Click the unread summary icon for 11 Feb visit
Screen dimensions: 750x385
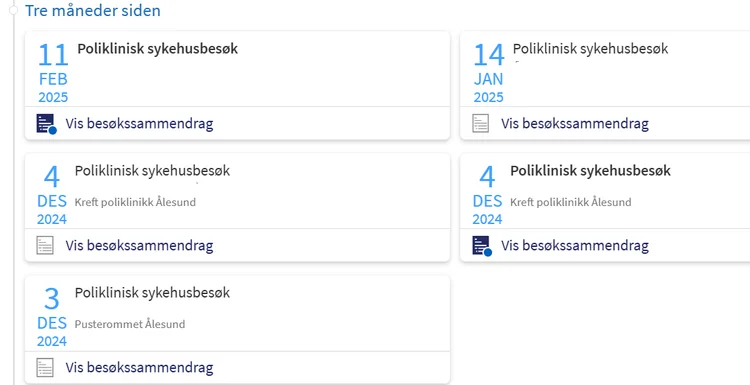click(46, 124)
